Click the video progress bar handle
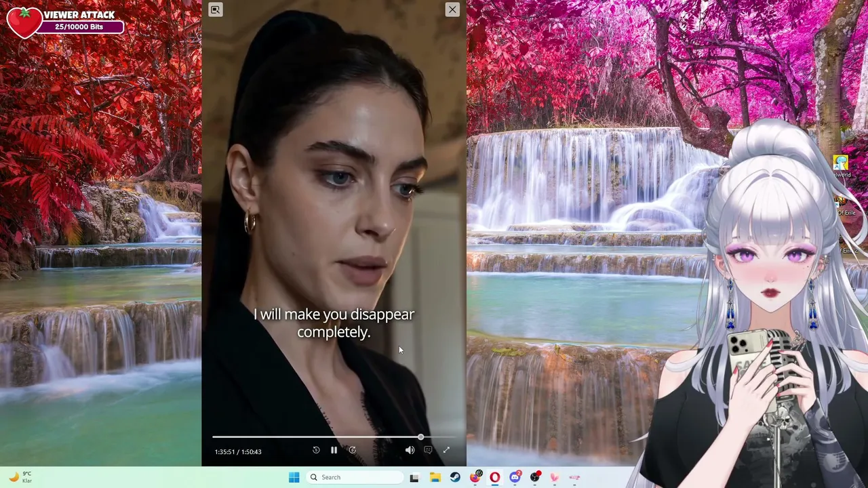The image size is (868, 488). pos(420,437)
